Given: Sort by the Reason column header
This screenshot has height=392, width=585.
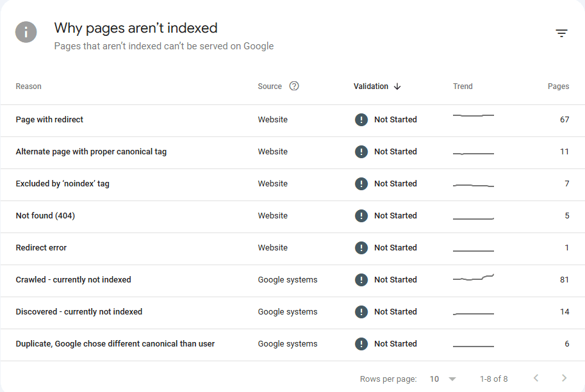Looking at the screenshot, I should (x=28, y=86).
